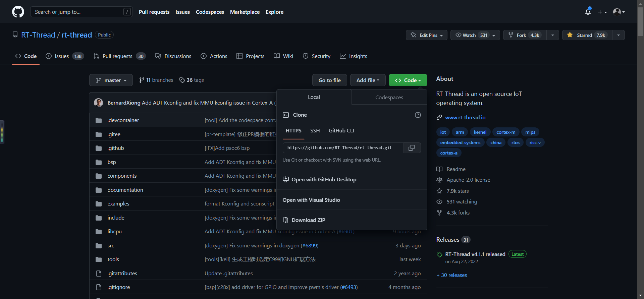Open the documentation folder
This screenshot has height=299, width=644.
point(125,190)
